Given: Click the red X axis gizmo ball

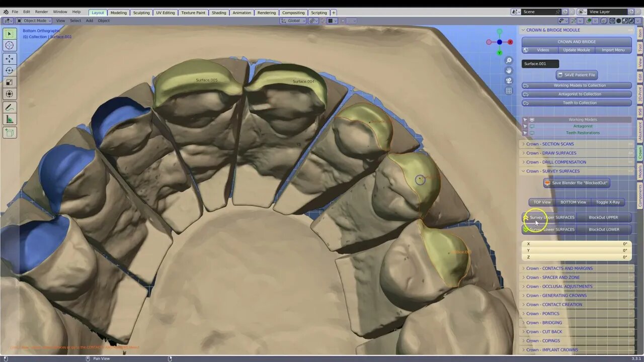Looking at the screenshot, I should (x=510, y=42).
